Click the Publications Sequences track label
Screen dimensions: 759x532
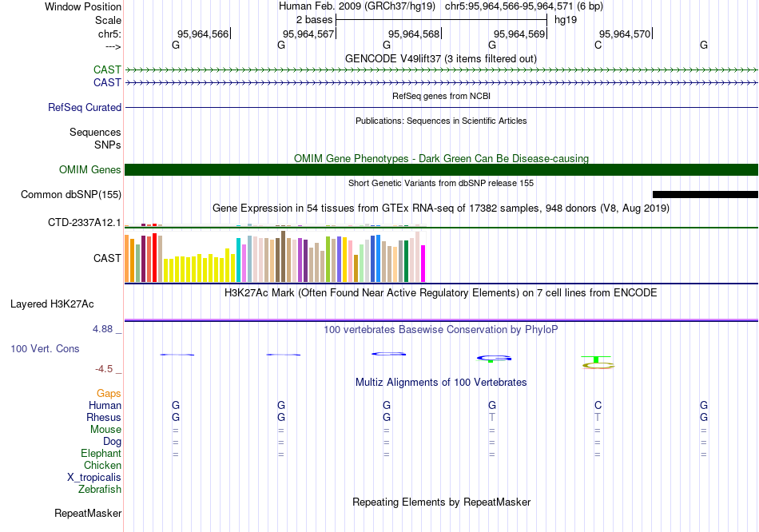coord(95,132)
